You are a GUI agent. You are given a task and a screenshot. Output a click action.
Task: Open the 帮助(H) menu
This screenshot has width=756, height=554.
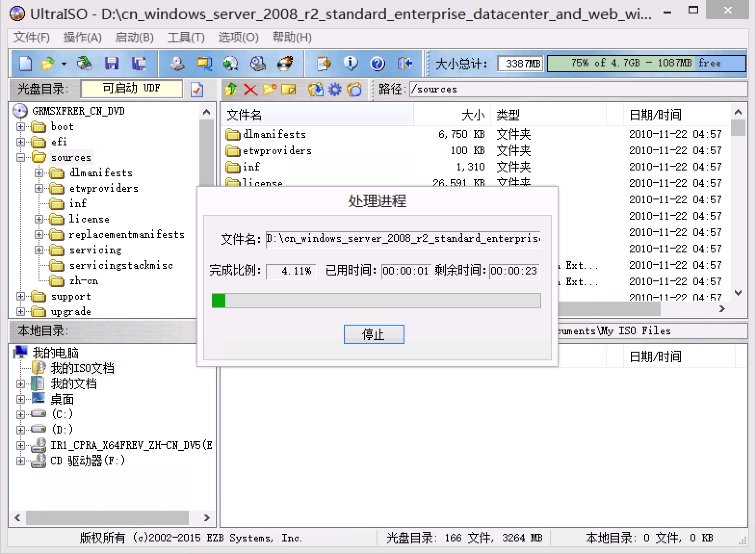(x=292, y=37)
